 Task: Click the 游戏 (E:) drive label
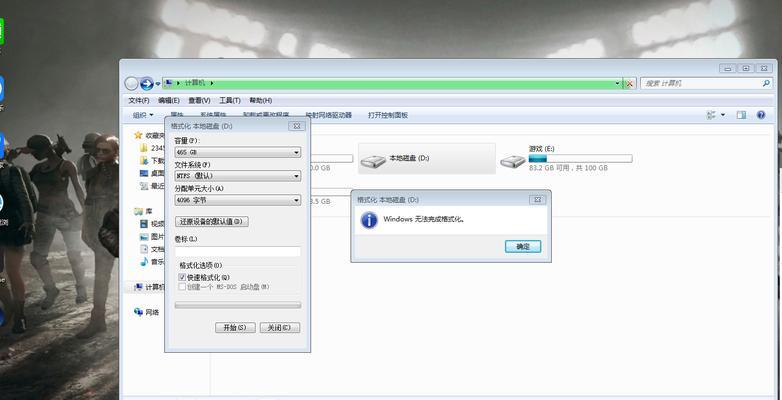pos(542,149)
